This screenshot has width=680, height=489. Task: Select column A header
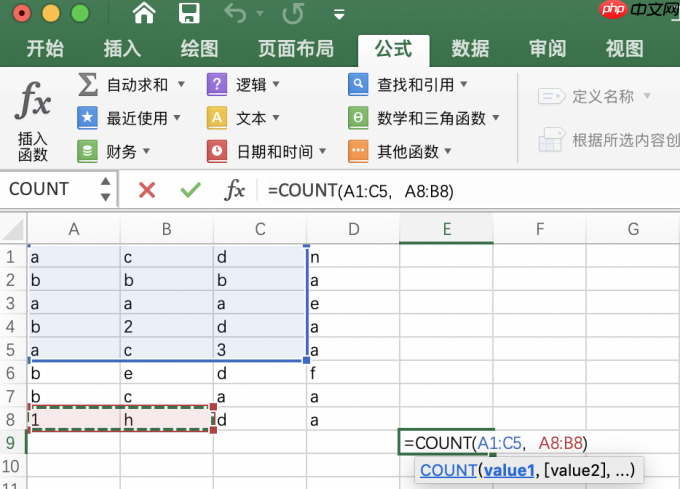click(x=74, y=229)
